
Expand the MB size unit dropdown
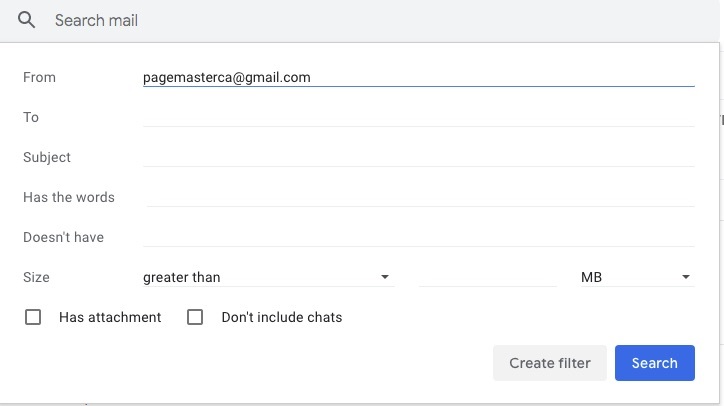click(636, 277)
